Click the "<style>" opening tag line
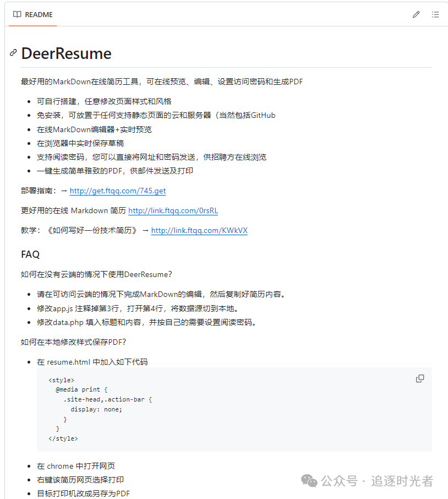 pos(61,380)
